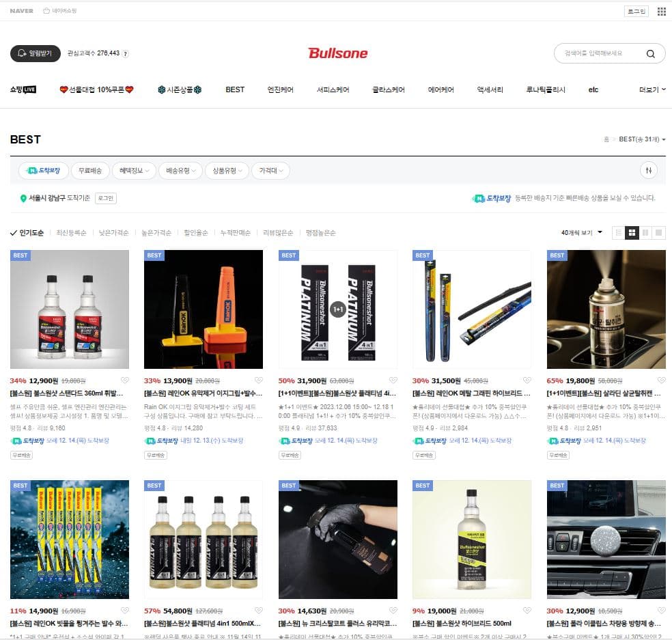Like the 12,900원 air freshener product
This screenshot has width=672, height=640.
point(661,611)
